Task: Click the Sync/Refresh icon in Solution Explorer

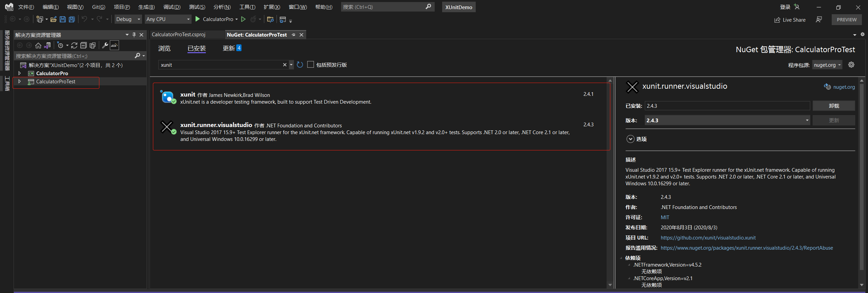Action: click(x=74, y=45)
